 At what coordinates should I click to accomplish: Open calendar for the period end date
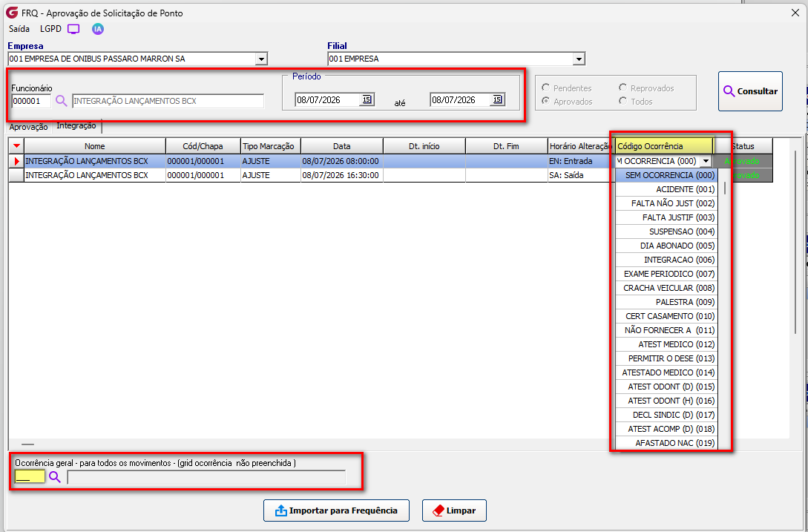coord(497,99)
